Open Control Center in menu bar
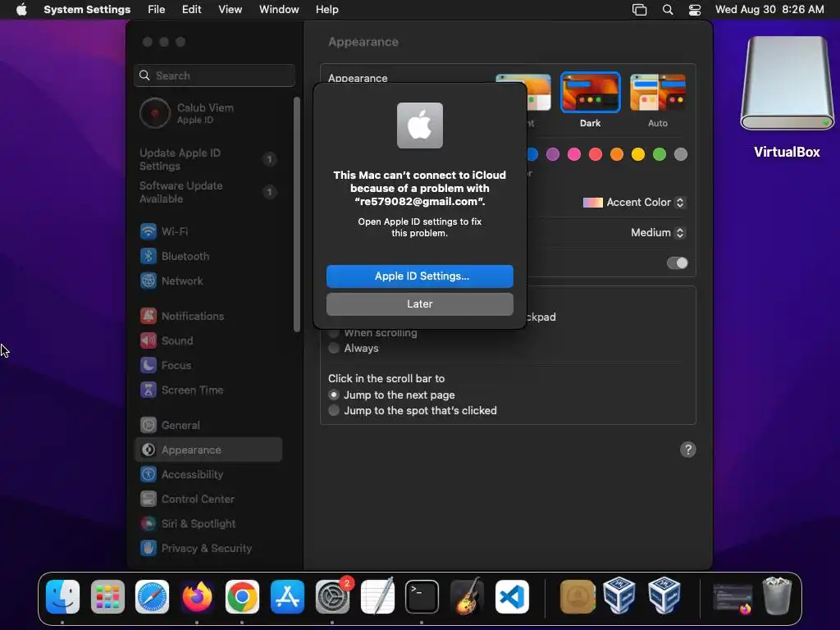 pyautogui.click(x=695, y=10)
